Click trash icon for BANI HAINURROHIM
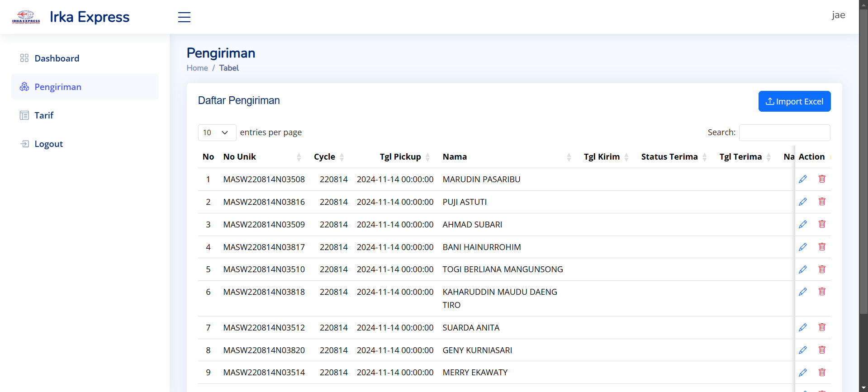 point(822,247)
